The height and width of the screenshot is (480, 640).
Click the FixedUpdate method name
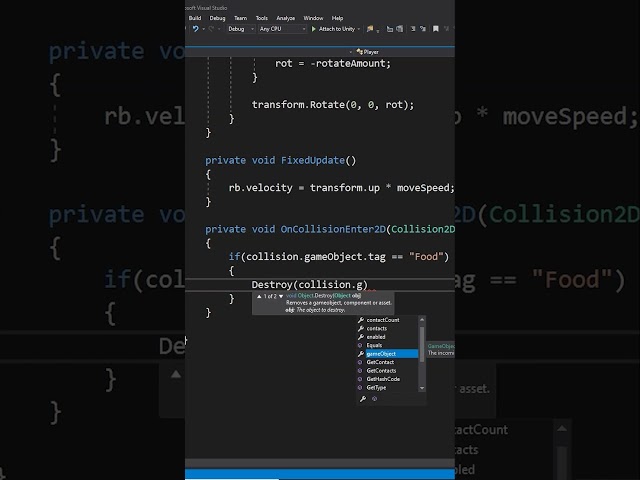click(x=313, y=160)
